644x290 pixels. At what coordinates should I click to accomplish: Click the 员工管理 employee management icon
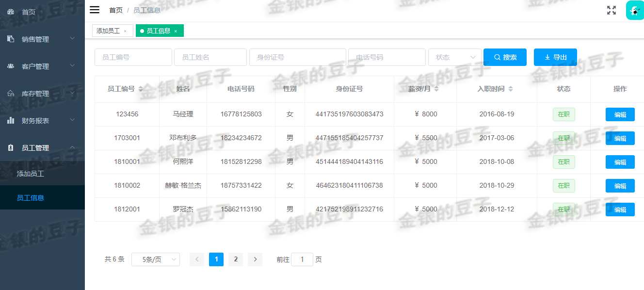click(x=11, y=148)
